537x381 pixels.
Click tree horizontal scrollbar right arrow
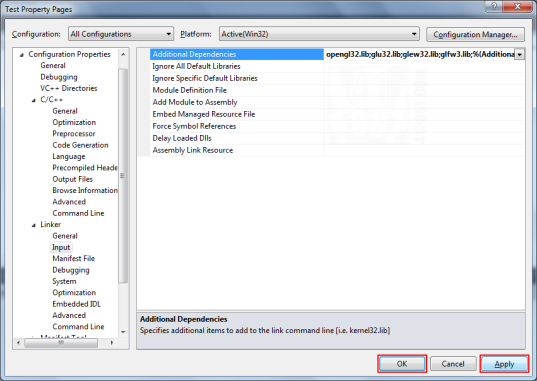pyautogui.click(x=112, y=343)
